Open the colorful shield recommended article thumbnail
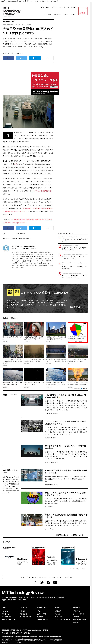This screenshot has width=92, height=644. 78,329
